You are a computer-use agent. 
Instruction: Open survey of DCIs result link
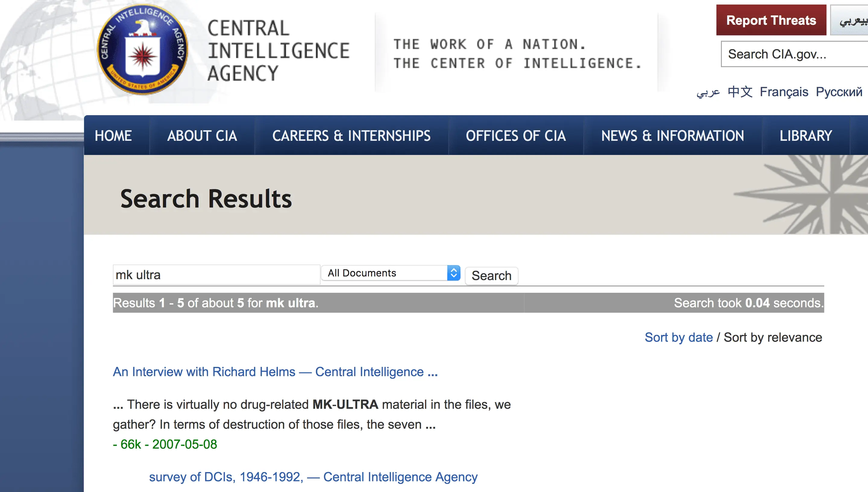point(313,477)
